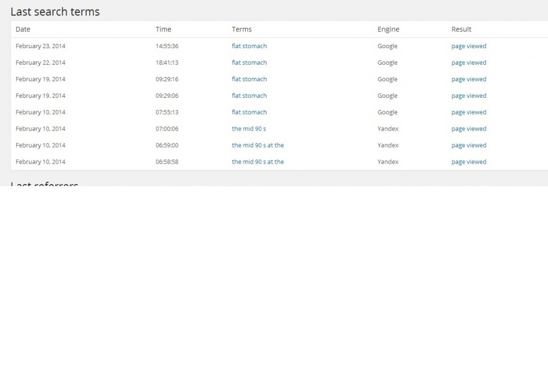Open 'flat stomach' term from 18:41:13 row
This screenshot has width=548, height=392.
tap(249, 63)
